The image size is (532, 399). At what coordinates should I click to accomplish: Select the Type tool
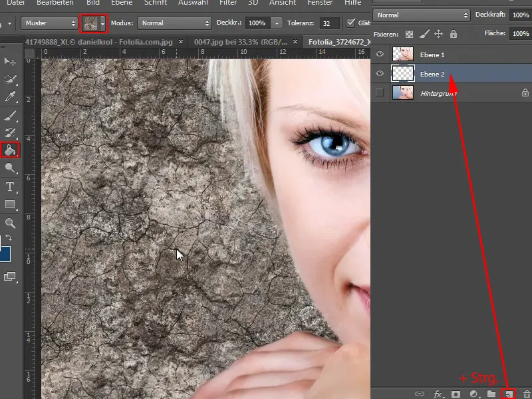coord(9,187)
